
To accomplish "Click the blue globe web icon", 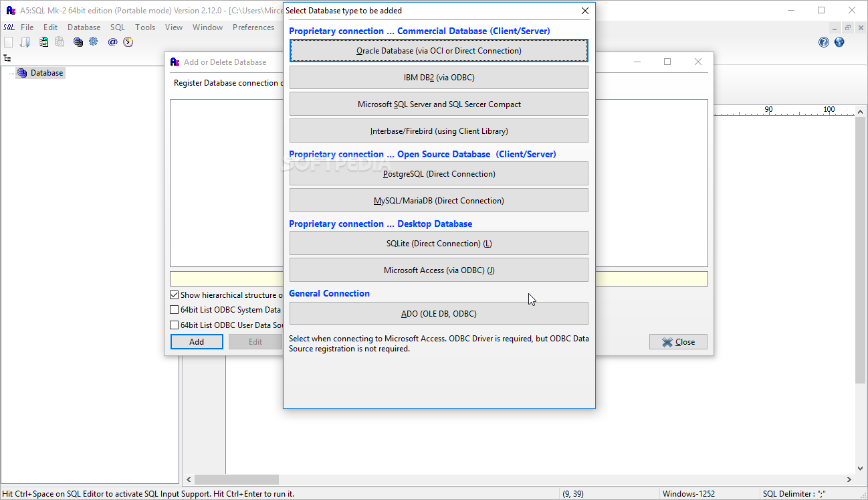I will point(839,41).
